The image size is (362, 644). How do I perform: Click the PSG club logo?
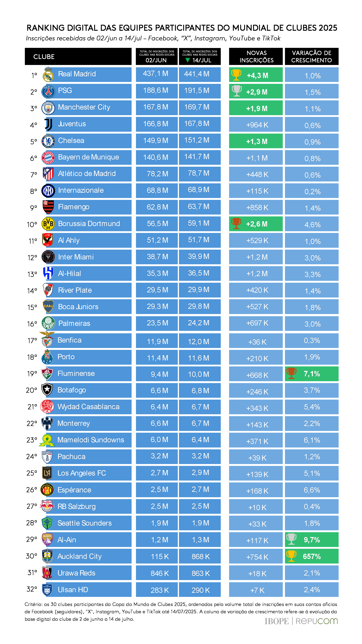click(48, 91)
